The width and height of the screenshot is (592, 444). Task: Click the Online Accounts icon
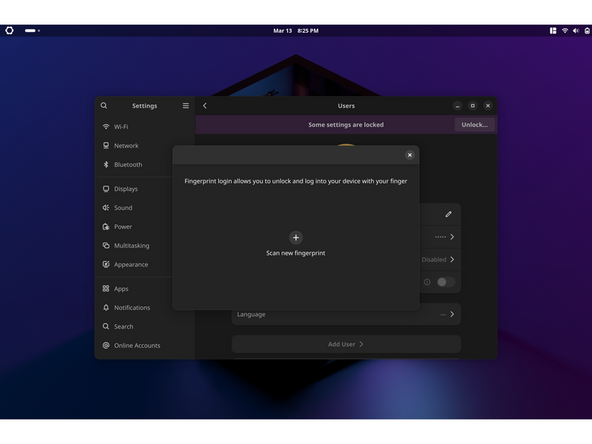pyautogui.click(x=106, y=345)
